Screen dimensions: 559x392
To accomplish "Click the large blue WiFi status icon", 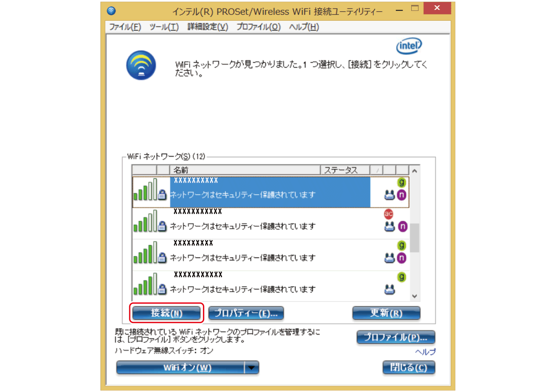I will pyautogui.click(x=141, y=65).
